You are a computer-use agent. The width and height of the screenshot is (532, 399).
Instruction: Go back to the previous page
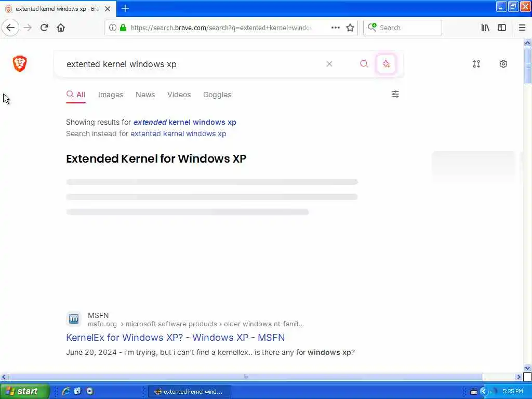tap(10, 28)
